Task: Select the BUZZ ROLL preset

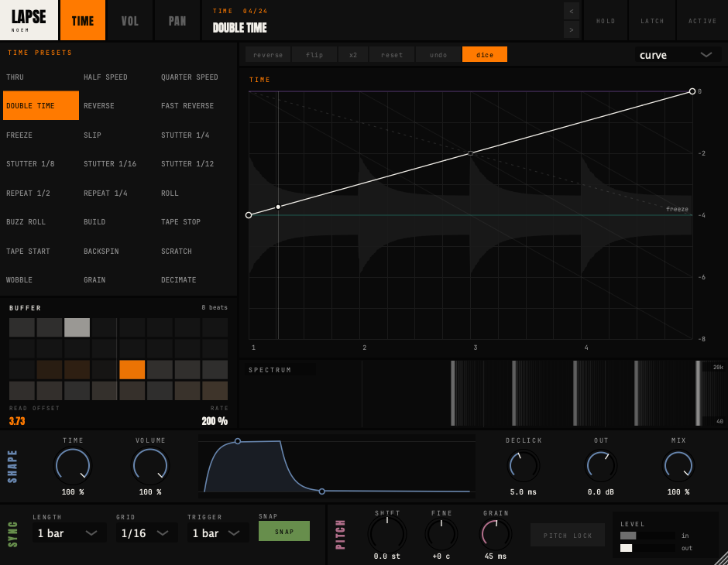Action: click(41, 221)
